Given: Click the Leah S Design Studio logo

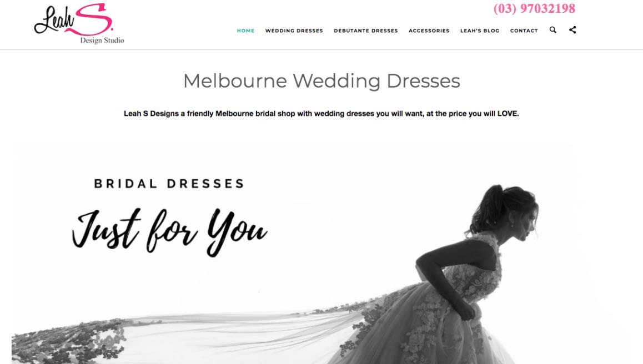Looking at the screenshot, I should click(79, 23).
